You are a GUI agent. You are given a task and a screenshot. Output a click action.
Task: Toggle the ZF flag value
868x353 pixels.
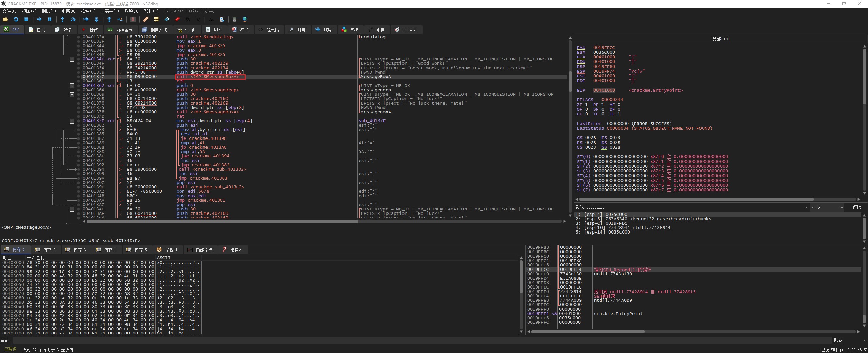586,105
